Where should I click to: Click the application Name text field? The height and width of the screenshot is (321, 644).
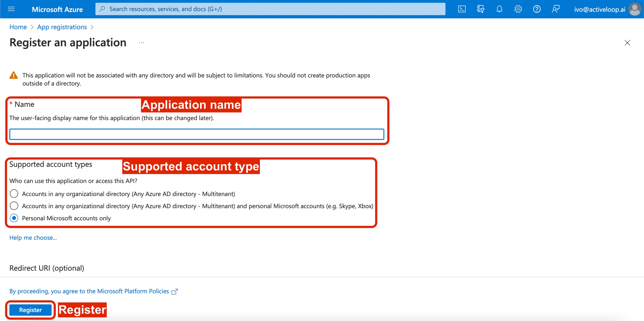pyautogui.click(x=196, y=134)
